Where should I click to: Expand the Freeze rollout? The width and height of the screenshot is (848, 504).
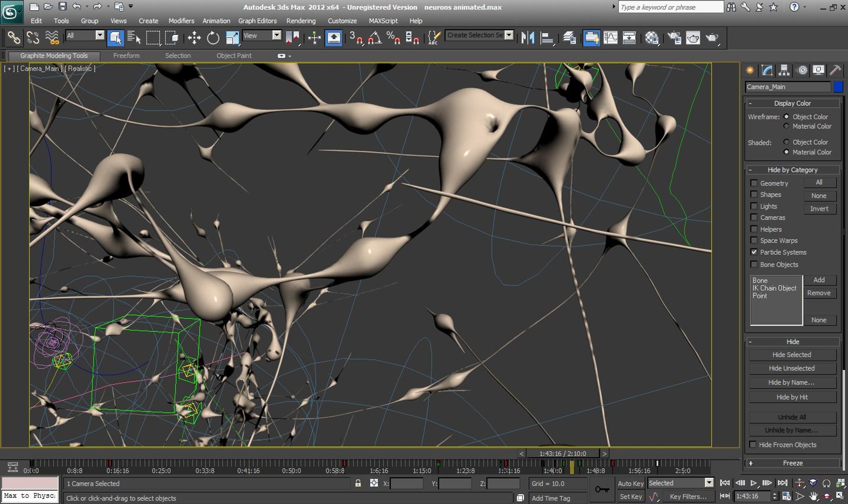[792, 463]
